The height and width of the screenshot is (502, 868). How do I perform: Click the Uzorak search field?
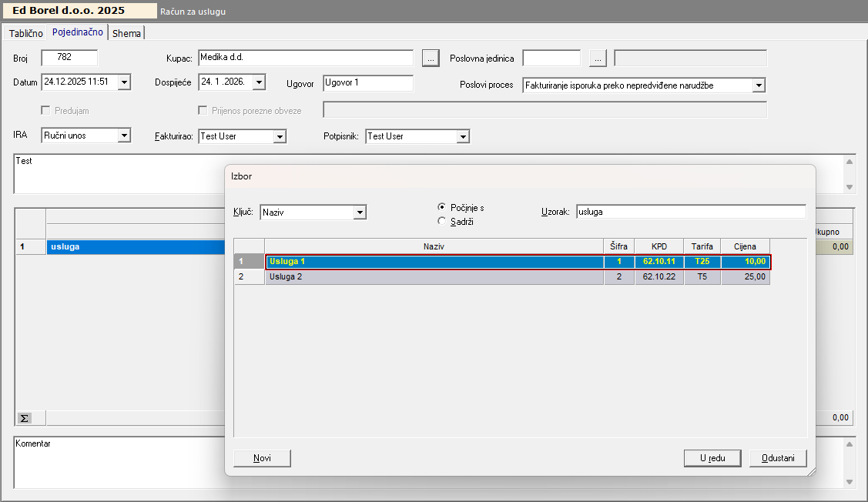(690, 212)
